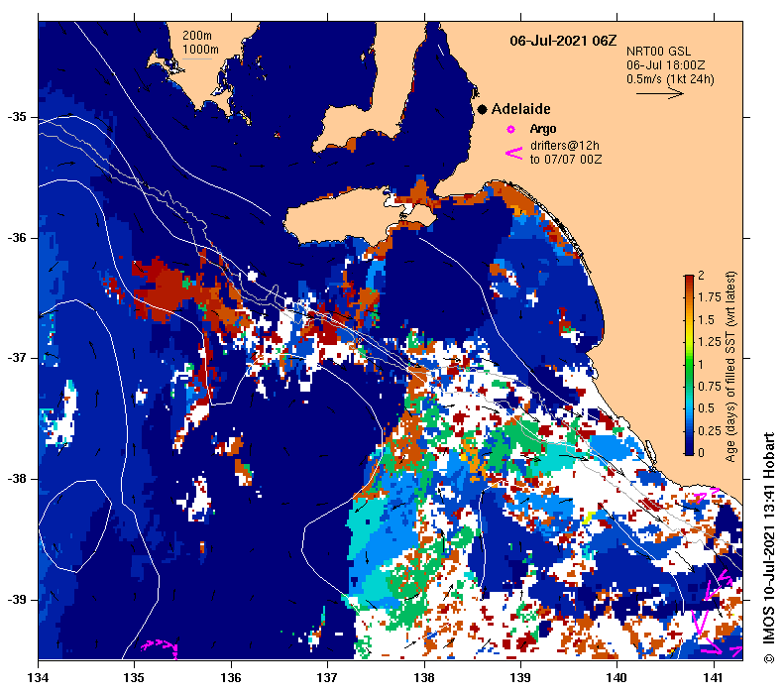The width and height of the screenshot is (784, 694).
Task: Click the '06-Jul 18:00Z' velocity timestamp
Action: (665, 65)
